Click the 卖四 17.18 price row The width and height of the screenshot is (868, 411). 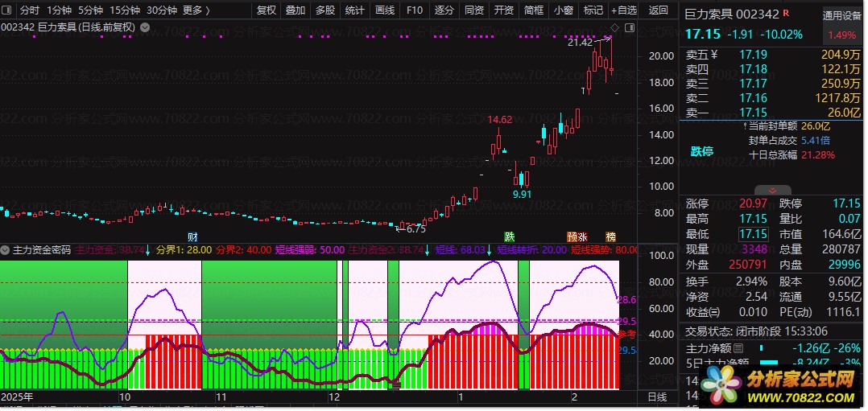pos(773,69)
